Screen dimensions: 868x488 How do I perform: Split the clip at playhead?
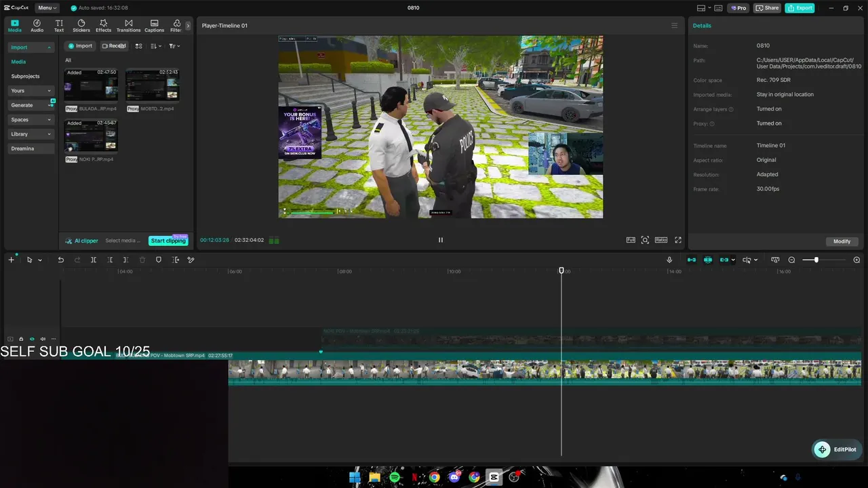click(x=94, y=260)
